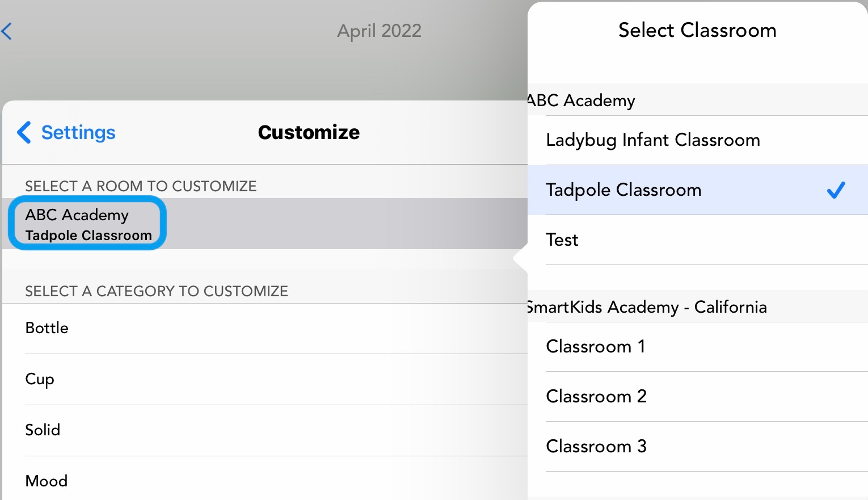Click the back arrow beside April 2022
The image size is (868, 500).
click(x=7, y=31)
